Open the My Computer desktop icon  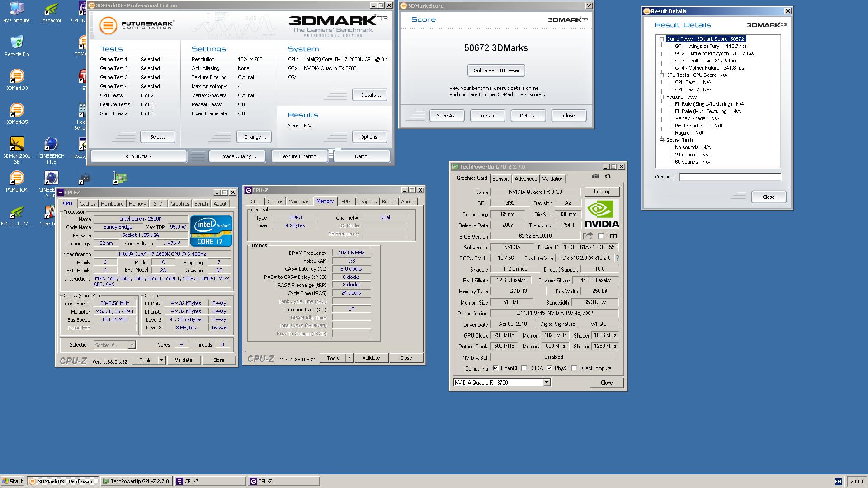(x=17, y=12)
